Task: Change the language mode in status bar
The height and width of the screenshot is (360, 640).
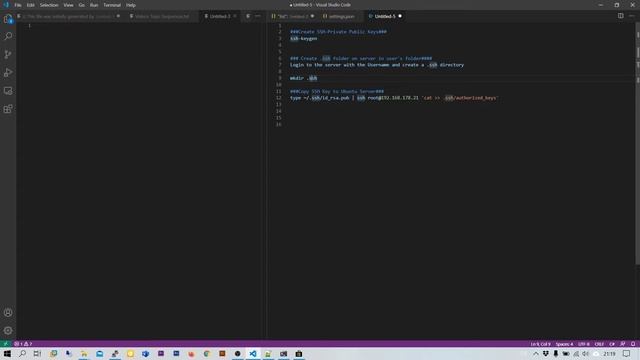Action: [x=612, y=344]
